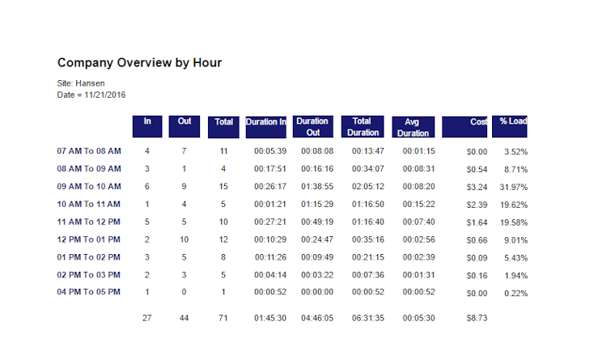The height and width of the screenshot is (364, 594).
Task: Click load percentage '9.01%'
Action: [516, 240]
